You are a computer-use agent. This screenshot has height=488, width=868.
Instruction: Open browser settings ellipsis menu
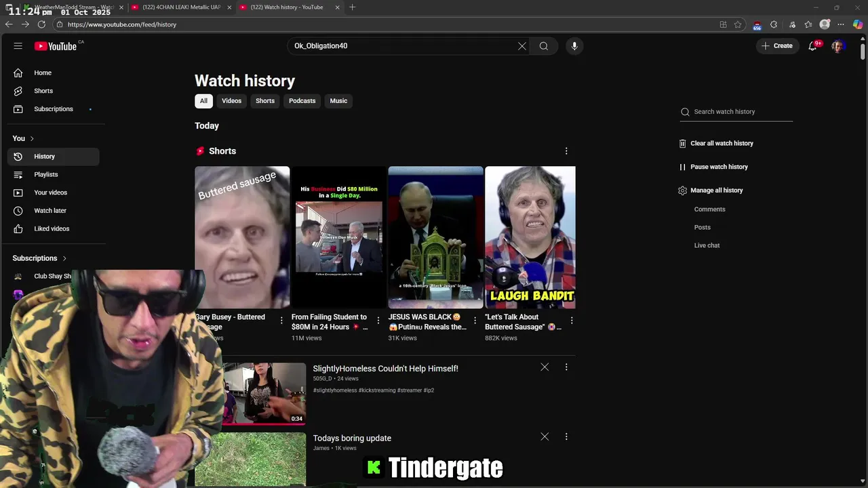pos(841,24)
